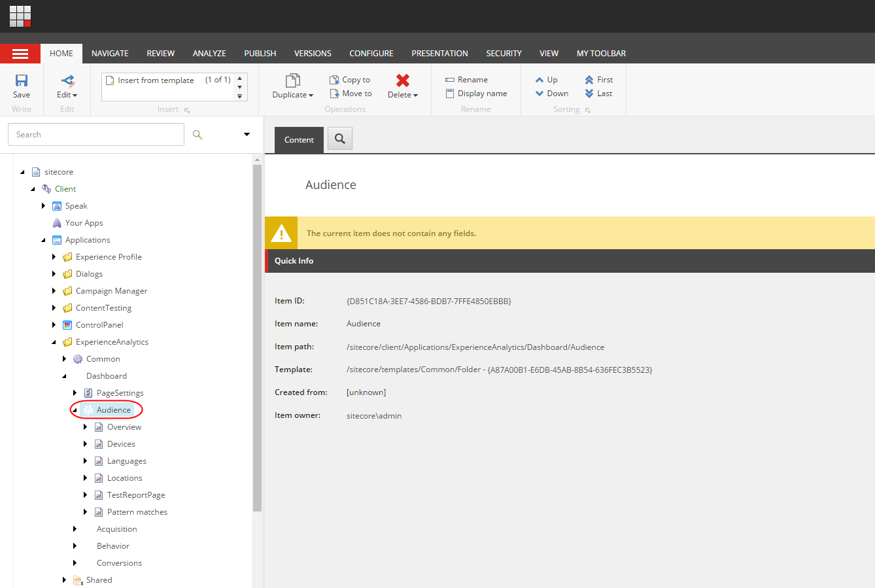Click the Duplicate icon
Image resolution: width=875 pixels, height=588 pixels.
[x=293, y=80]
